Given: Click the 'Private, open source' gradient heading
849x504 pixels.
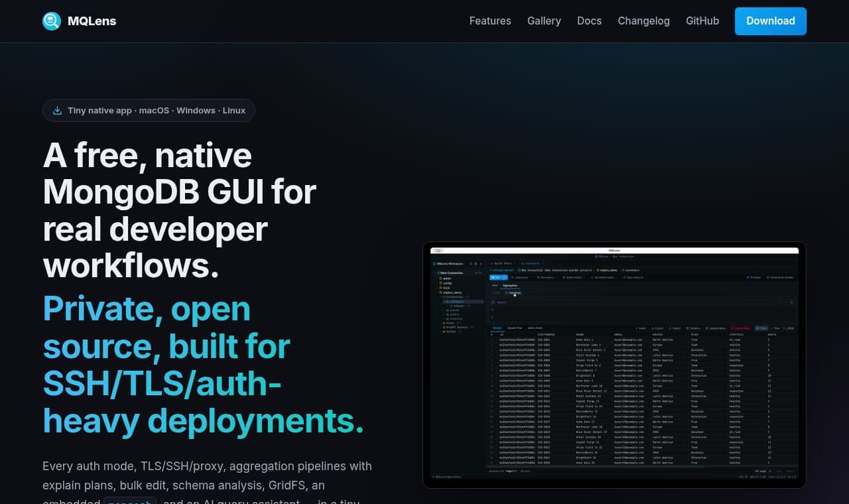Looking at the screenshot, I should (x=203, y=364).
